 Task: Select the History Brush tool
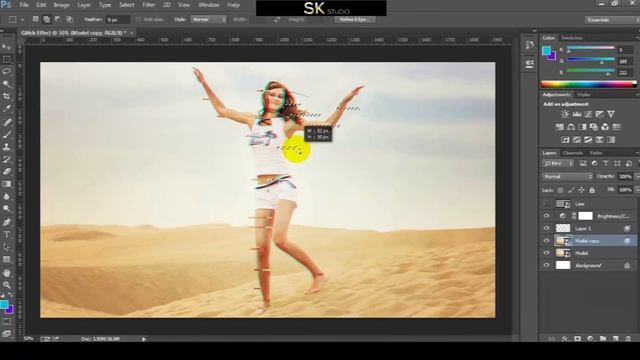click(x=7, y=159)
